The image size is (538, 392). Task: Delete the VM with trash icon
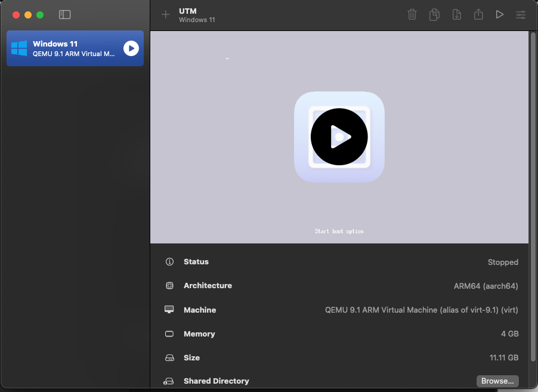tap(412, 14)
